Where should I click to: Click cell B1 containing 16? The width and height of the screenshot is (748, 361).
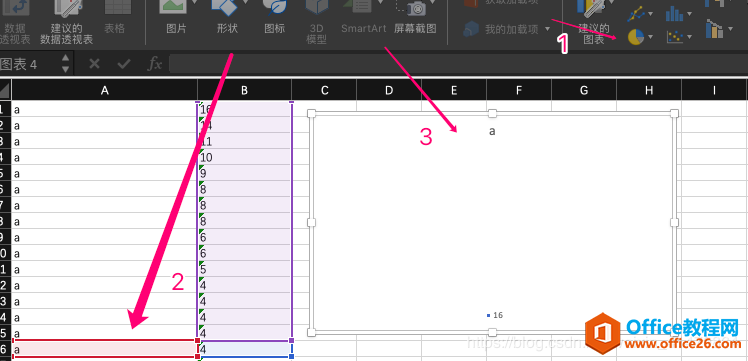pyautogui.click(x=244, y=109)
